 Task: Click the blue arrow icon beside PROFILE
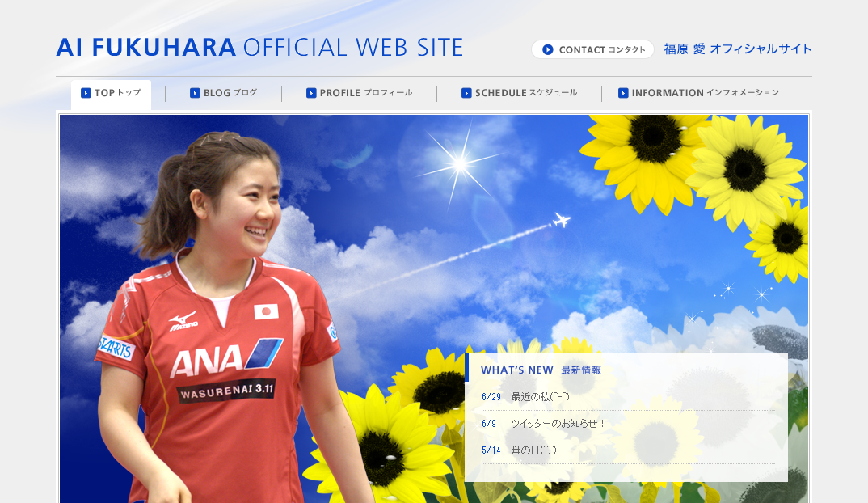[x=311, y=93]
